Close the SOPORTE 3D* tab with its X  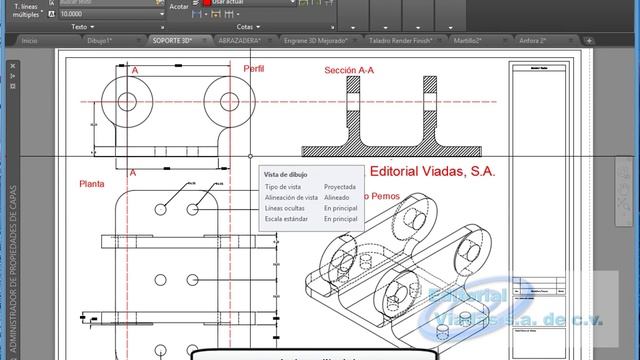[204, 41]
